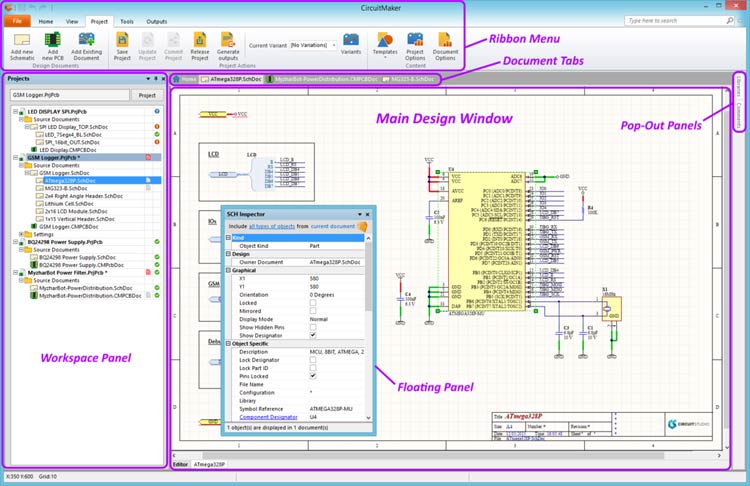Image resolution: width=750 pixels, height=486 pixels.
Task: Open the Comments pop-out panel
Action: point(739,115)
